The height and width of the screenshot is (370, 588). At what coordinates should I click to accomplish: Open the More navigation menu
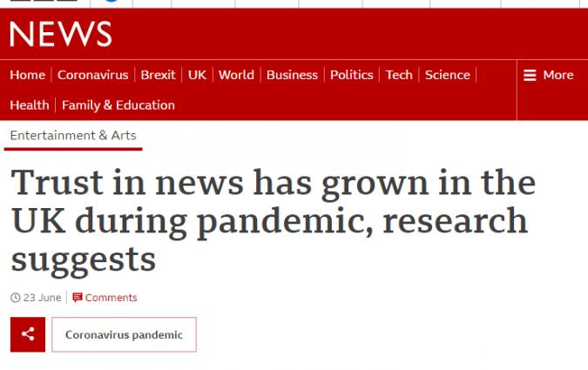click(549, 75)
